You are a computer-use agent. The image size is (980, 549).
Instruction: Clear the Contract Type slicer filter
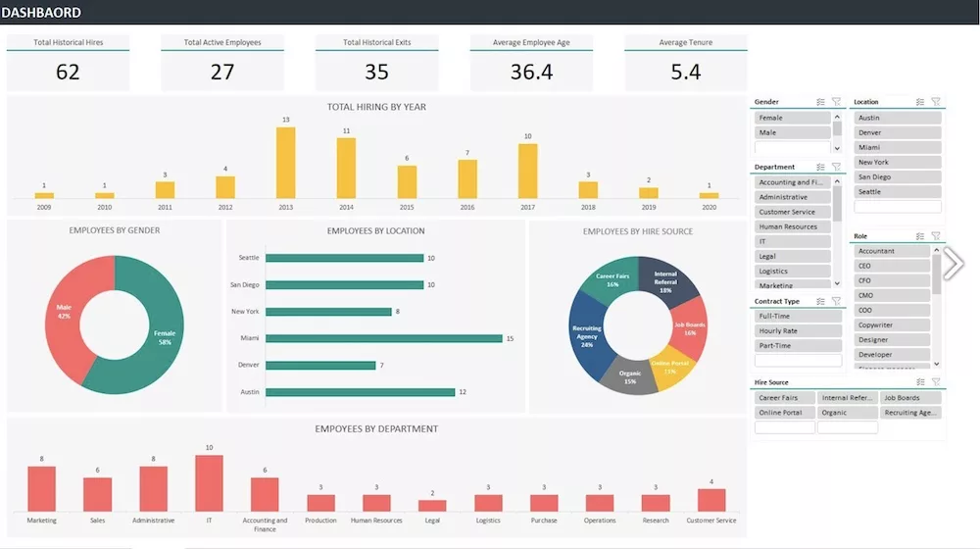(836, 301)
